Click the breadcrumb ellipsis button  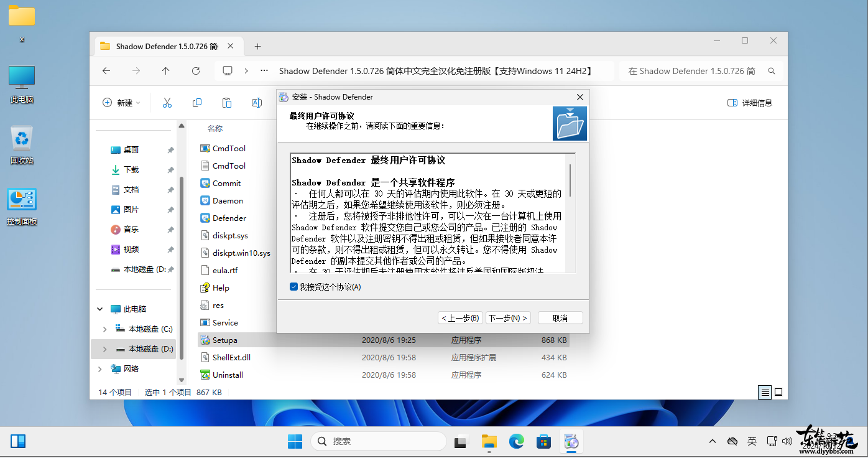coord(264,71)
